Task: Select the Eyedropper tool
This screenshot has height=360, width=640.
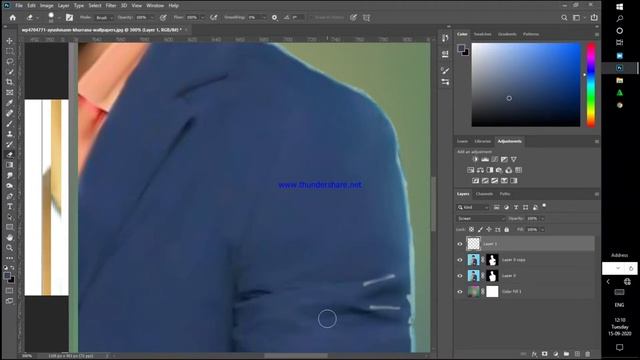Action: [9, 103]
